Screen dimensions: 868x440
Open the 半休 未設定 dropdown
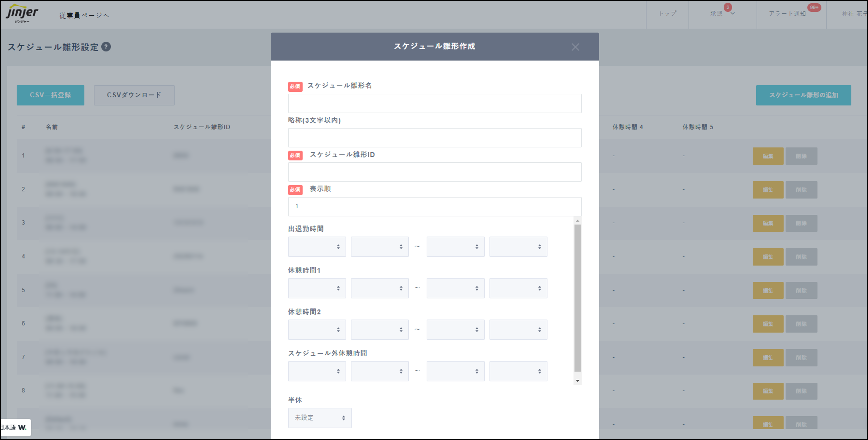[319, 418]
